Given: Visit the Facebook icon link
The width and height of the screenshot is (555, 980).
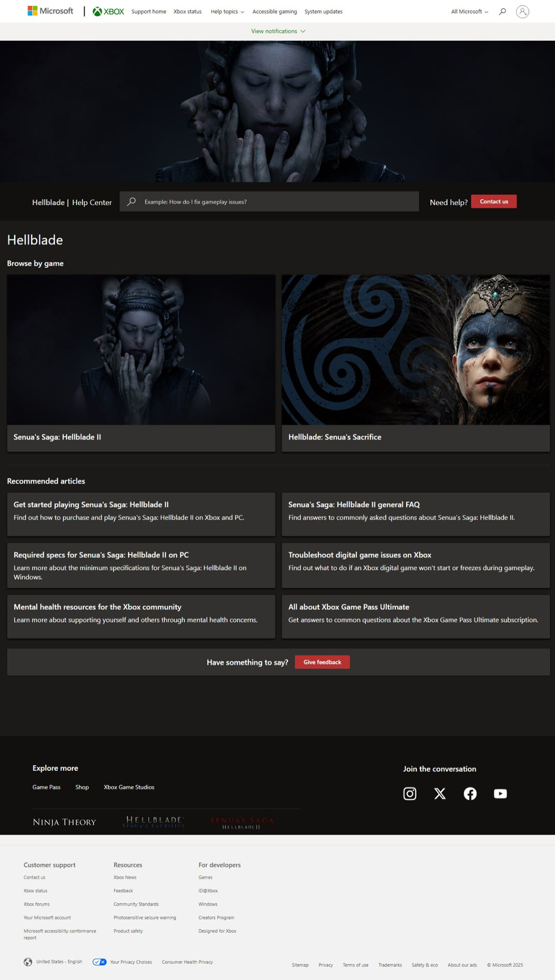Looking at the screenshot, I should coord(470,793).
